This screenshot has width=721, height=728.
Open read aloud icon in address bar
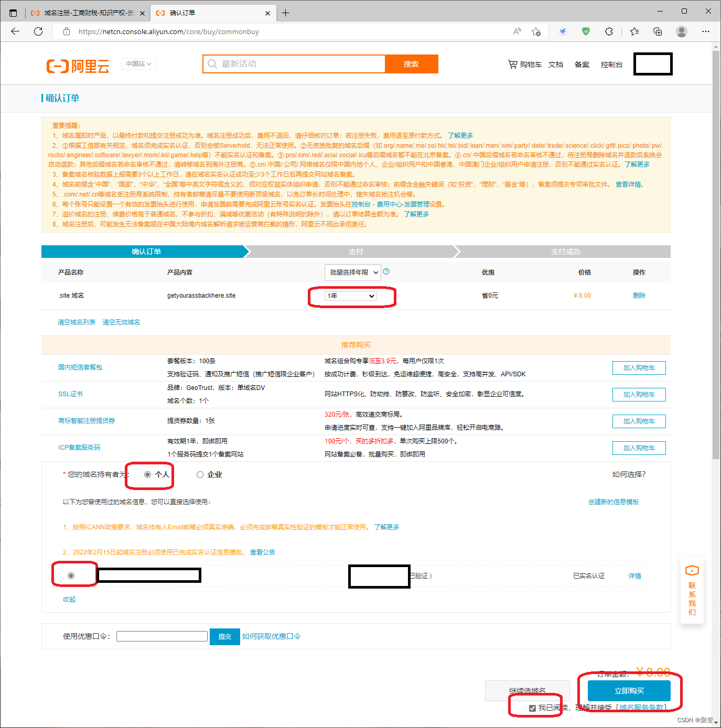[x=517, y=31]
